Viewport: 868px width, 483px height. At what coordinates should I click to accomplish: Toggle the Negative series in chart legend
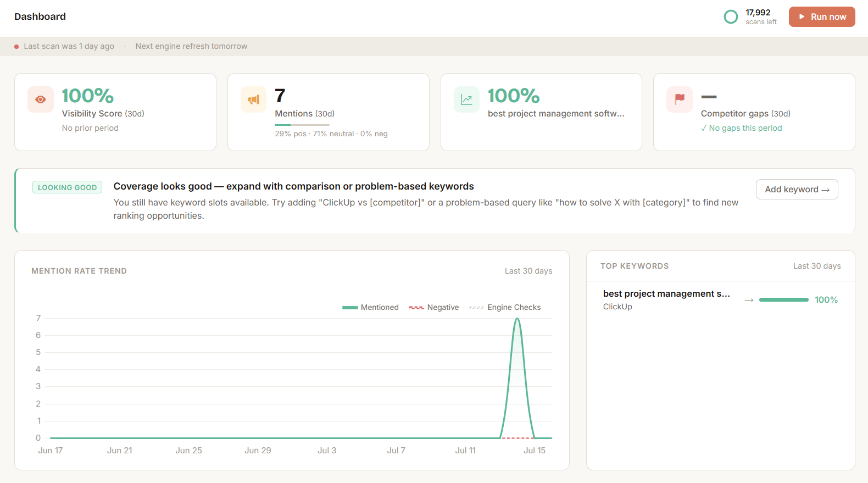pos(434,307)
